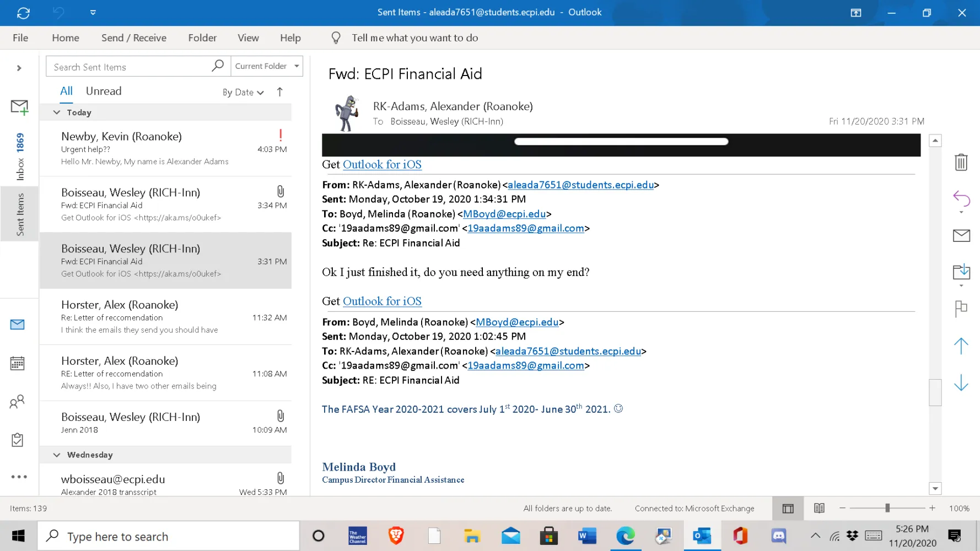This screenshot has width=980, height=551.
Task: Show only Unread messages
Action: tap(104, 91)
